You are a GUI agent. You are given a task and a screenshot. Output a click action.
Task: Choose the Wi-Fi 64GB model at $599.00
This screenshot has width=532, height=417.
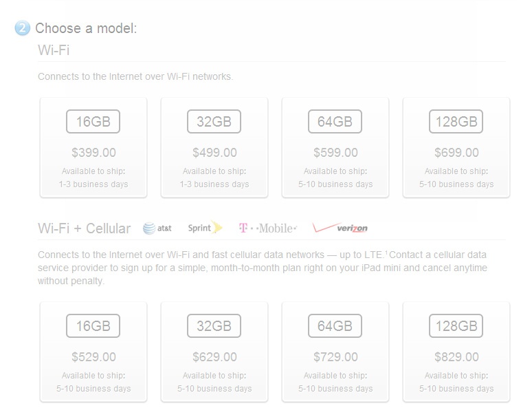coord(335,147)
